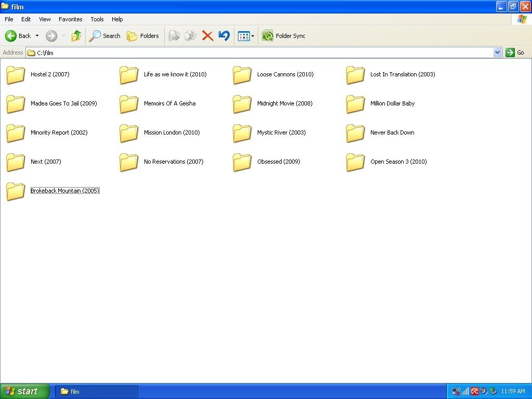Click the 'Mystic River (2003)' name label
Viewport: 532px width, 399px height.
(281, 132)
